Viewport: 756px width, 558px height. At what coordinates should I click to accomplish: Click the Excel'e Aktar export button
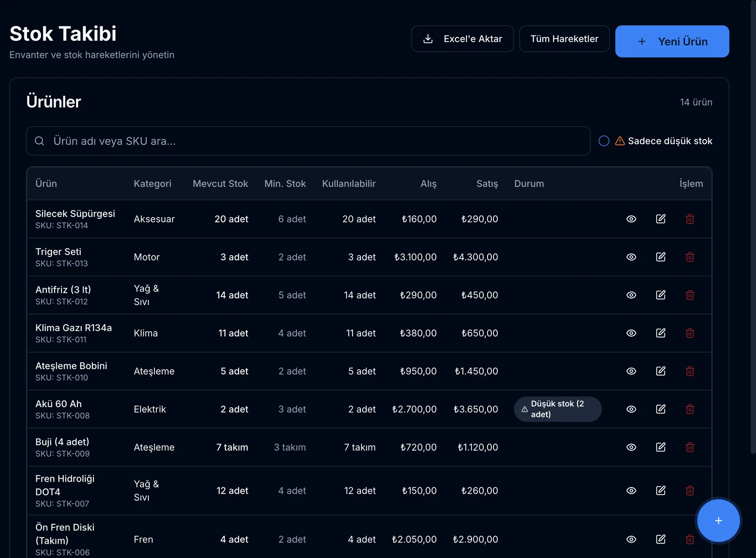coord(463,39)
